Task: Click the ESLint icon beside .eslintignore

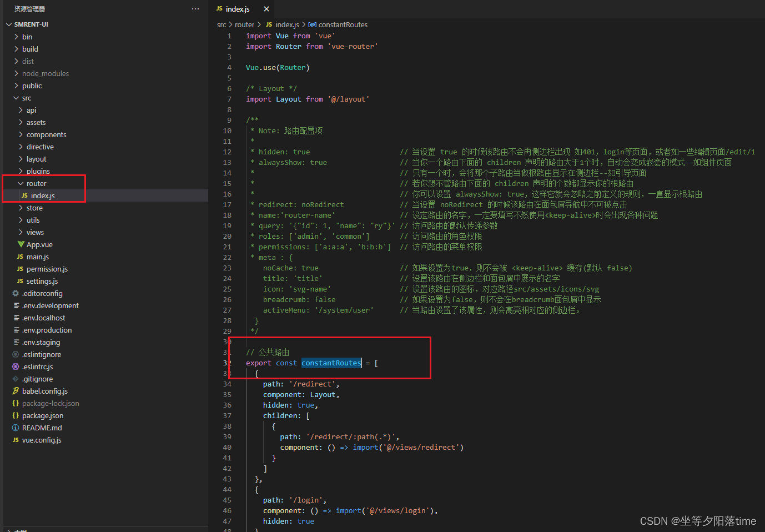Action: [x=16, y=354]
